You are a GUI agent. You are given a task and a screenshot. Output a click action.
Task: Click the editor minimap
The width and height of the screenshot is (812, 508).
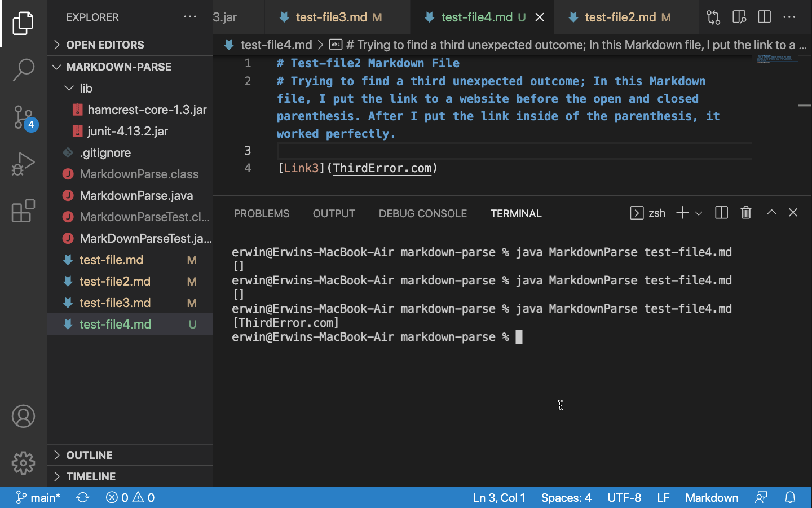tap(776, 59)
